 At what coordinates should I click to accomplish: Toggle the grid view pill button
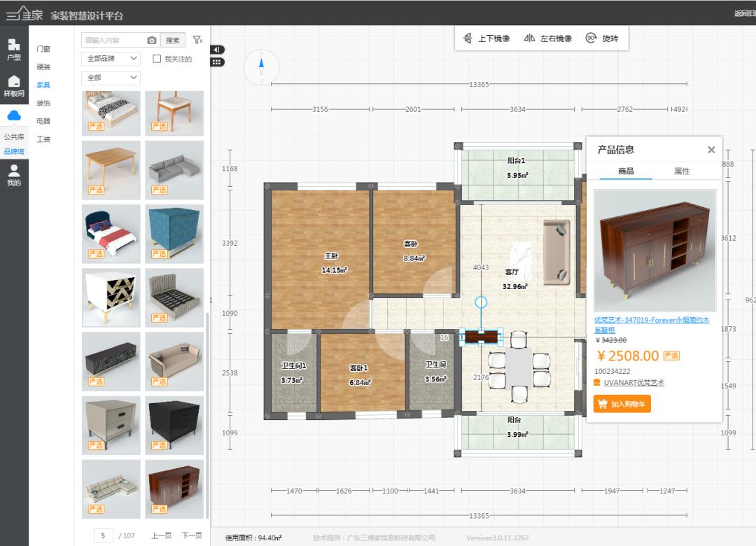pos(217,62)
